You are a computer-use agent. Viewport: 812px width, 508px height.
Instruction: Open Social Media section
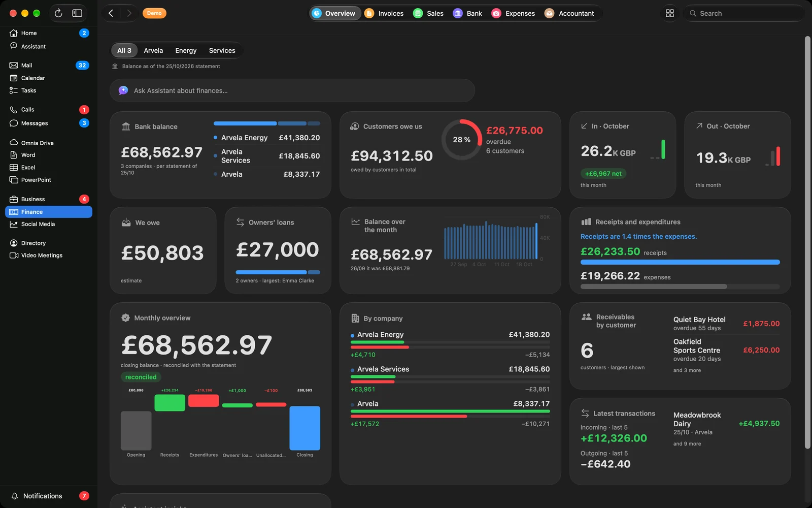click(x=49, y=224)
